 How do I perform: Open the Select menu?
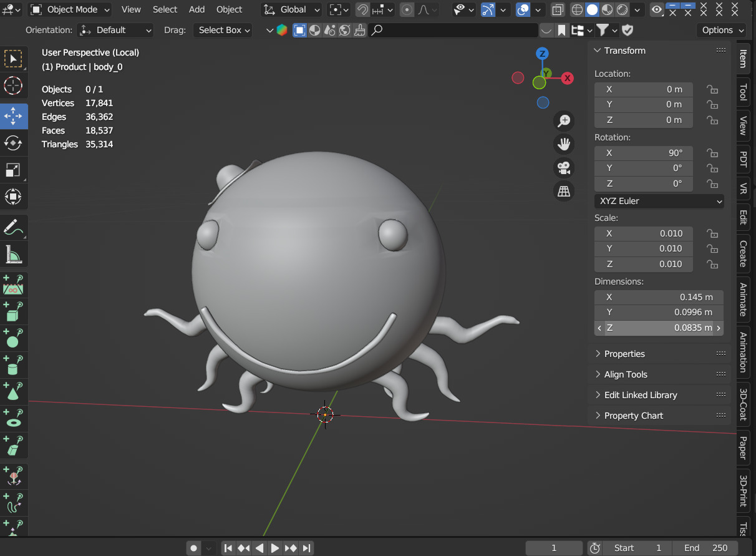click(165, 9)
